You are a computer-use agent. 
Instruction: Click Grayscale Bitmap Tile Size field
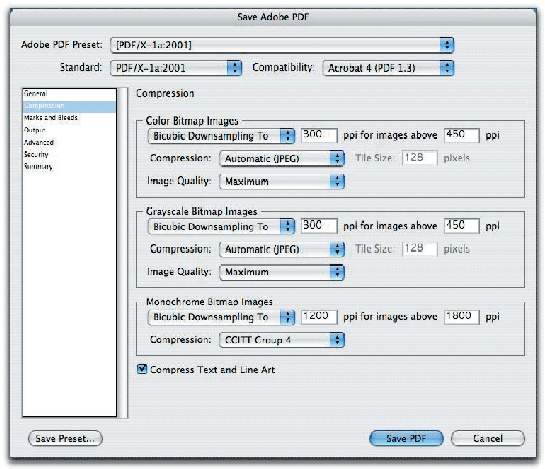click(x=420, y=249)
